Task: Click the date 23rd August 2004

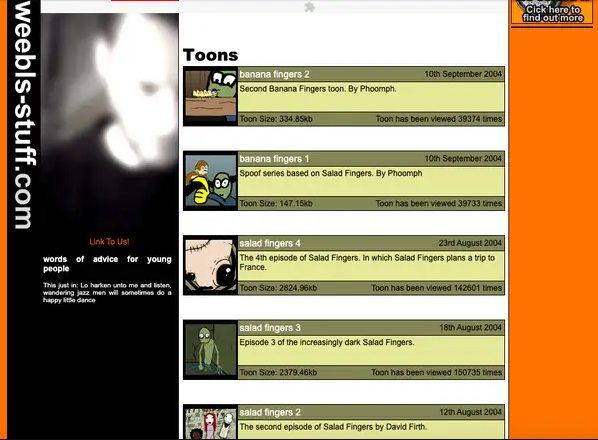Action: [470, 243]
